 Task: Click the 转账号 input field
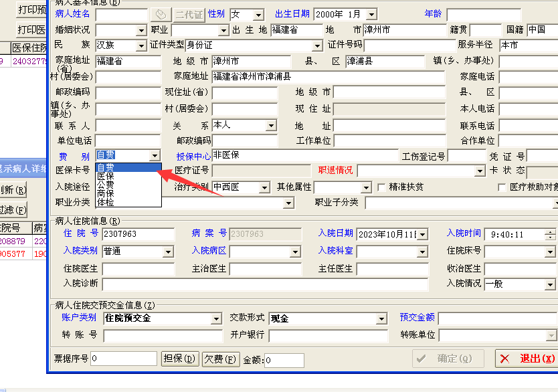[163, 335]
